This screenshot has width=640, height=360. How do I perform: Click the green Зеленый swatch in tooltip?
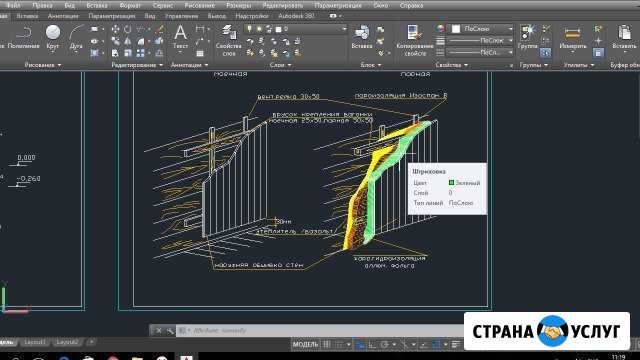click(x=451, y=183)
